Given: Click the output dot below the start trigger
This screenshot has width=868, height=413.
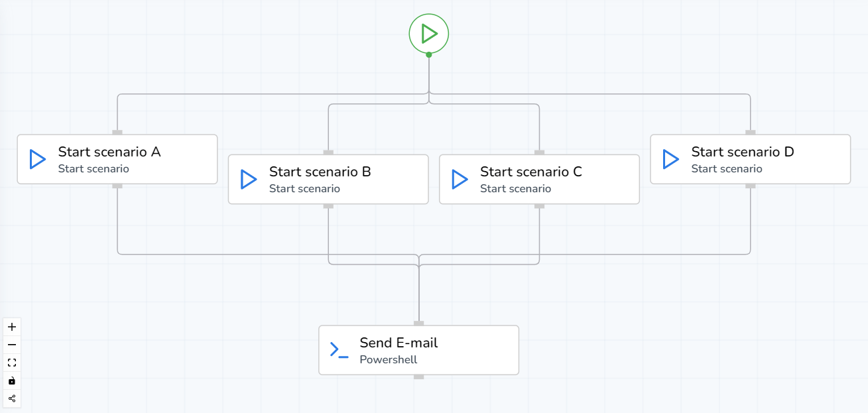Looking at the screenshot, I should point(429,54).
